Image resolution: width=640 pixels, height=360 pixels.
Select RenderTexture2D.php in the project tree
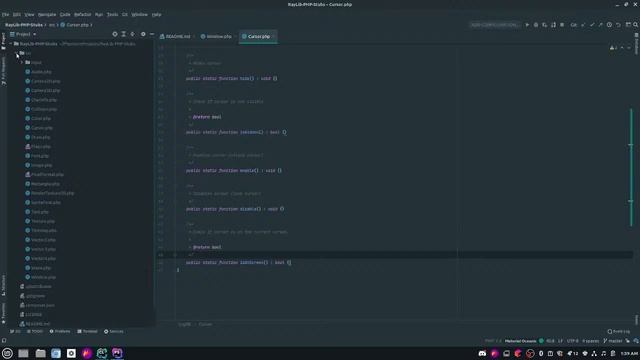(49, 193)
